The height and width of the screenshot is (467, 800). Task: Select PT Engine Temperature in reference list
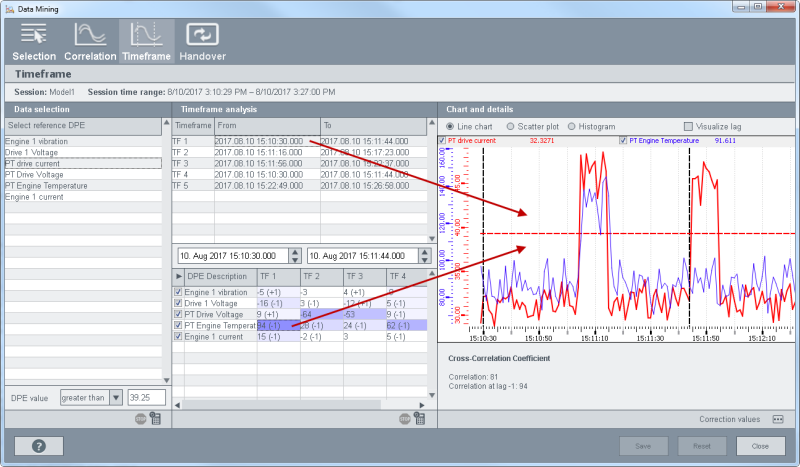tap(48, 185)
